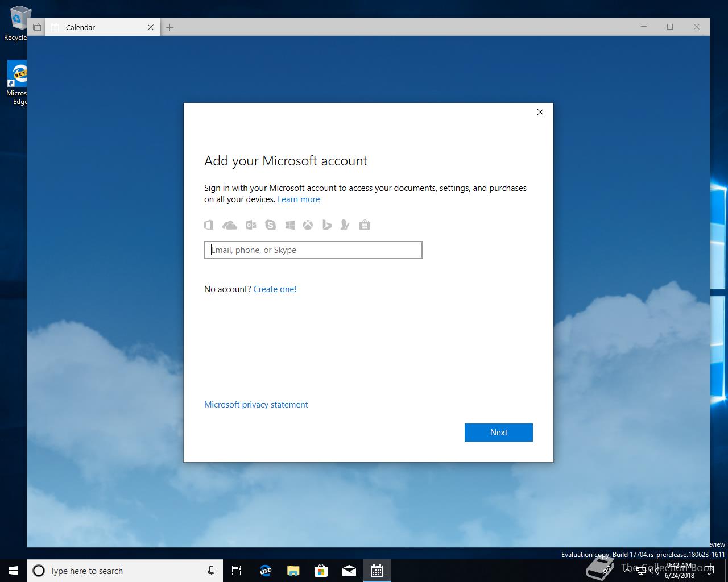Viewport: 728px width, 582px height.
Task: Open the tab overview icon beside the Calendar tab
Action: click(x=36, y=27)
